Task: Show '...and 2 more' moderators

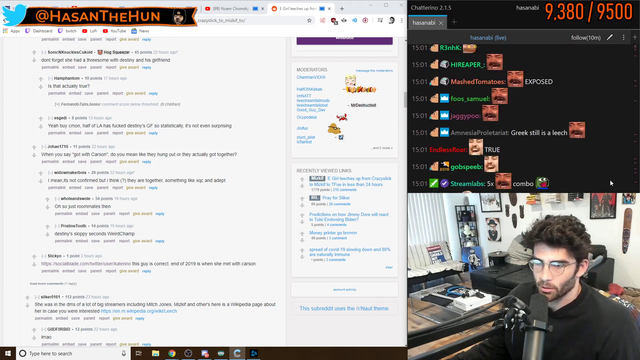Action: pos(382,148)
